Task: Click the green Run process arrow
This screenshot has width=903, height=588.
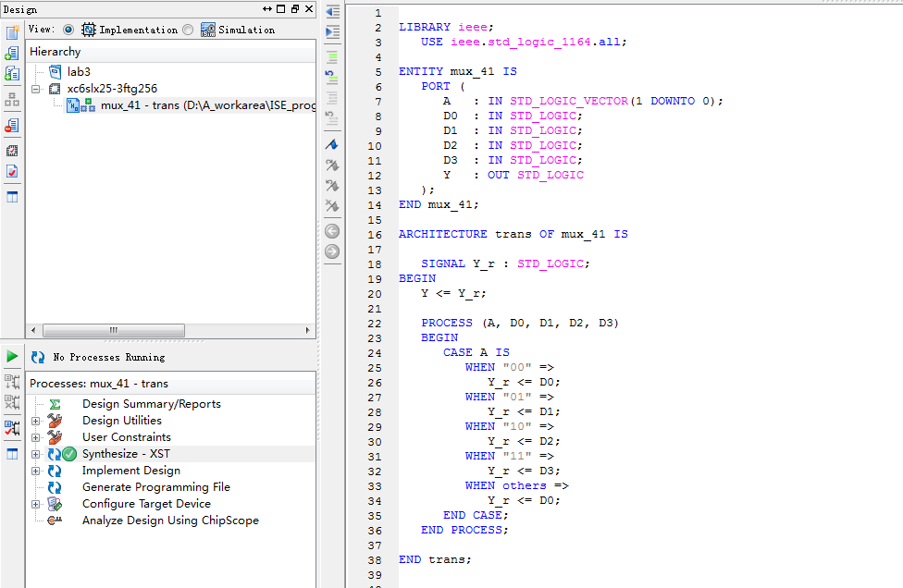Action: click(12, 356)
